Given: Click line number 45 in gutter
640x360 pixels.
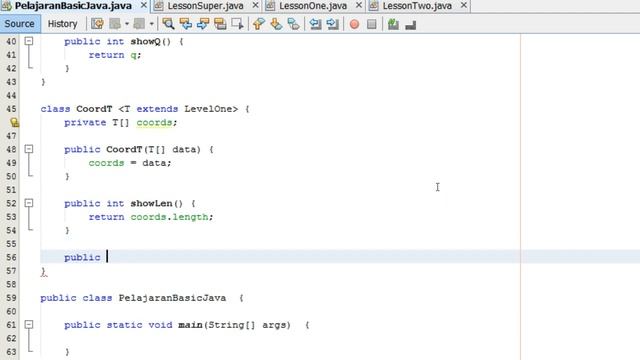Looking at the screenshot, I should [x=11, y=109].
